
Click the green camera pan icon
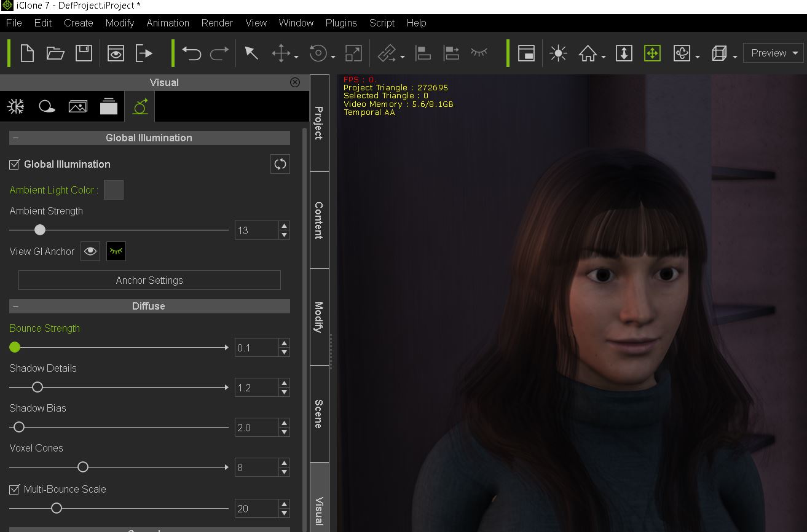pos(652,53)
